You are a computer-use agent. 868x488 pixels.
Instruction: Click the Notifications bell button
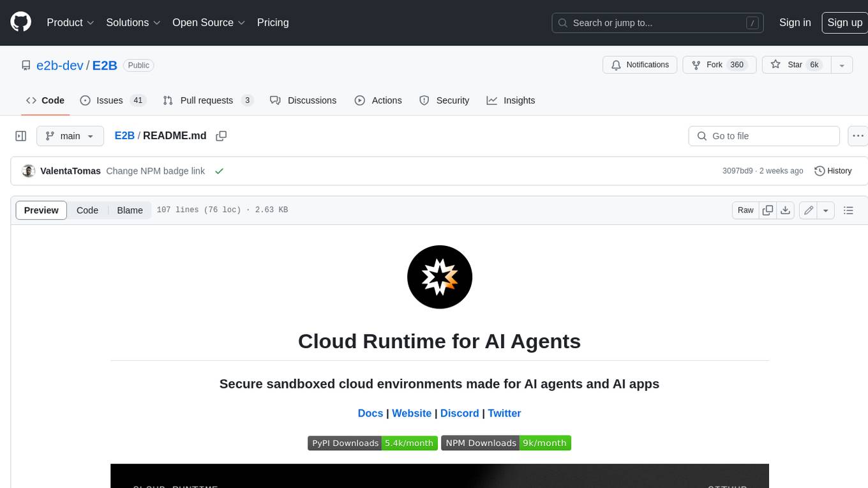click(x=640, y=65)
